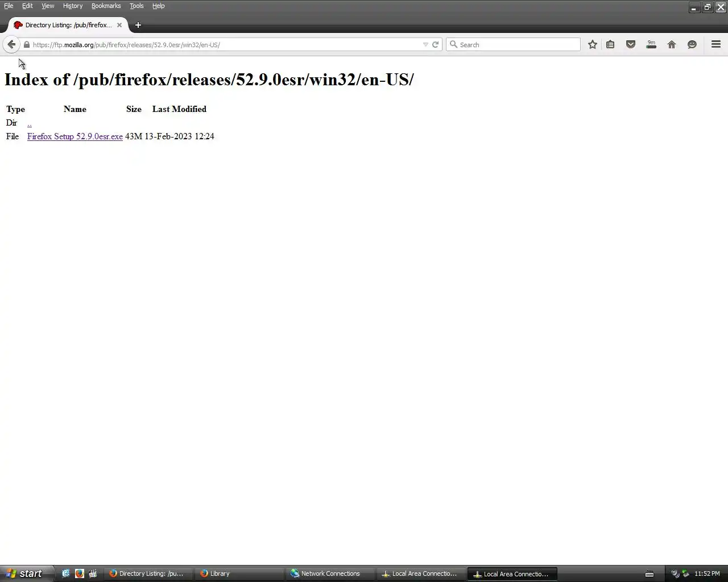Open the on-screen keyboard tray icon
Screen dimensions: 728x582
[650, 574]
